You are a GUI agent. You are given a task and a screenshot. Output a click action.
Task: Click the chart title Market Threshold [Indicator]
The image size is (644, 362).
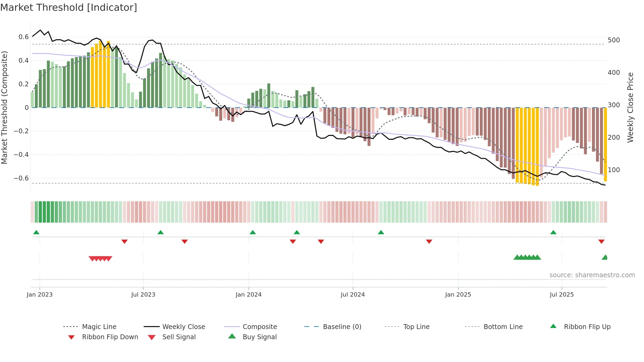(69, 8)
